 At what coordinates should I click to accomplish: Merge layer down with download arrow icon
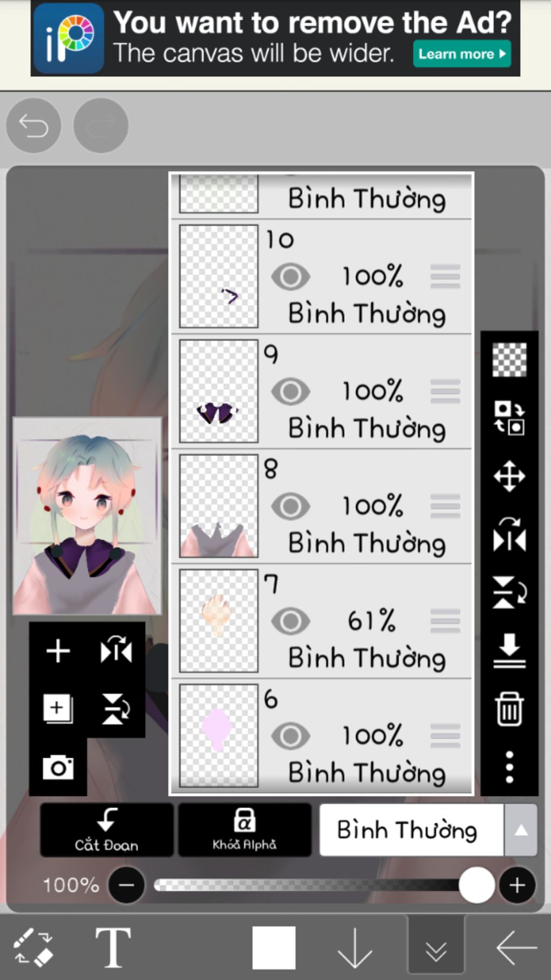click(509, 650)
